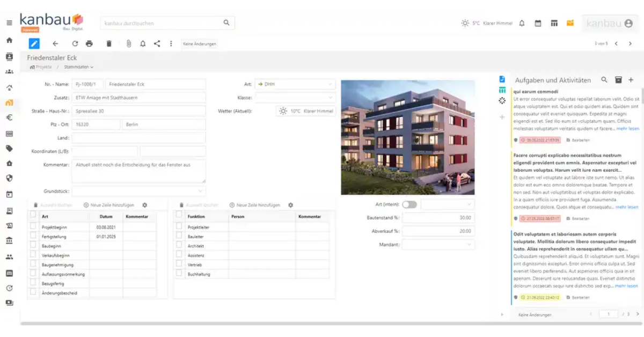
Task: Open the contacts icon in the left sidebar
Action: [x=9, y=56]
